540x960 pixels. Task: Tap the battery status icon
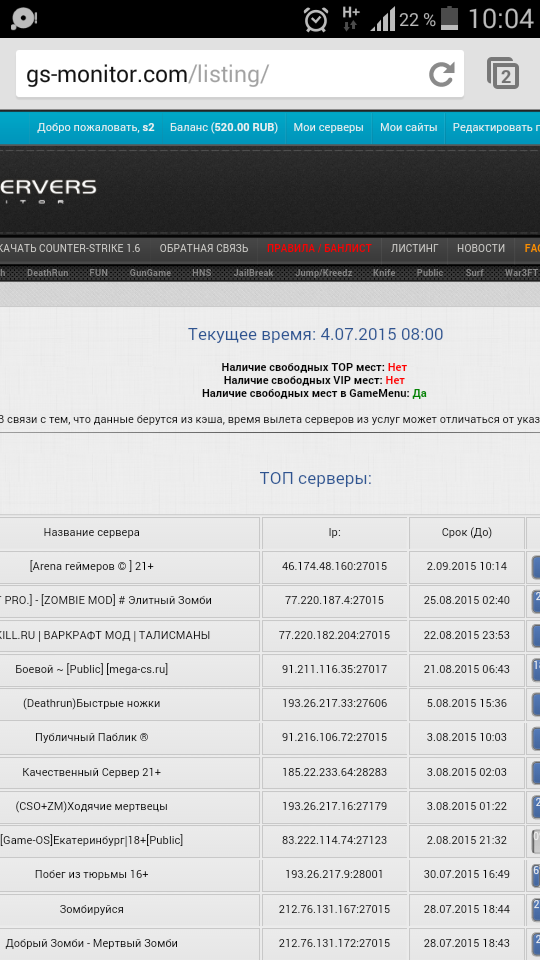point(450,19)
